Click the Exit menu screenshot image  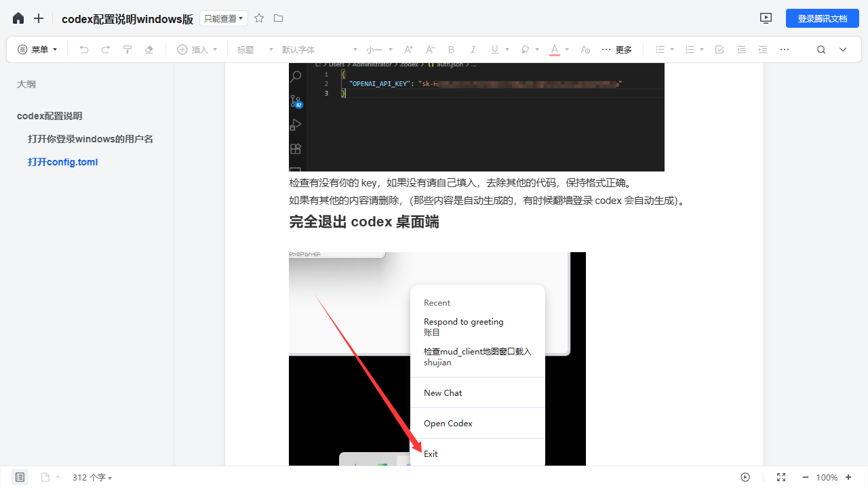(437, 359)
